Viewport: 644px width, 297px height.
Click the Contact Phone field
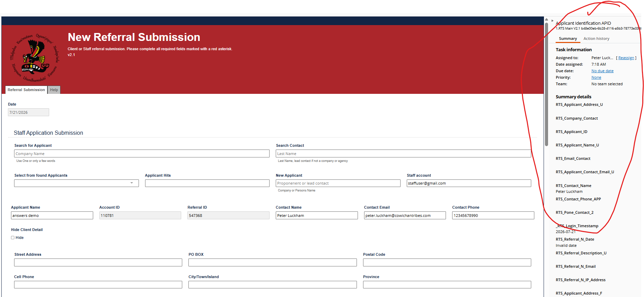(493, 216)
